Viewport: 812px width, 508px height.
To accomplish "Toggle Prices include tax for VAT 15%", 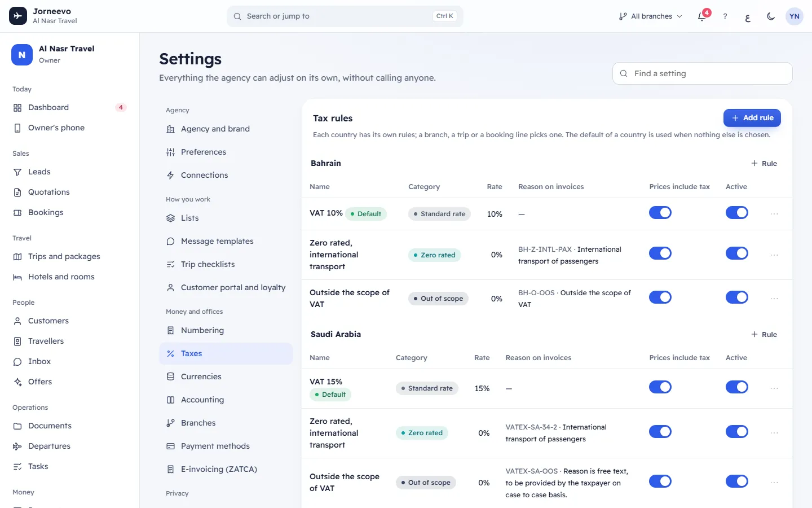I will pyautogui.click(x=660, y=387).
